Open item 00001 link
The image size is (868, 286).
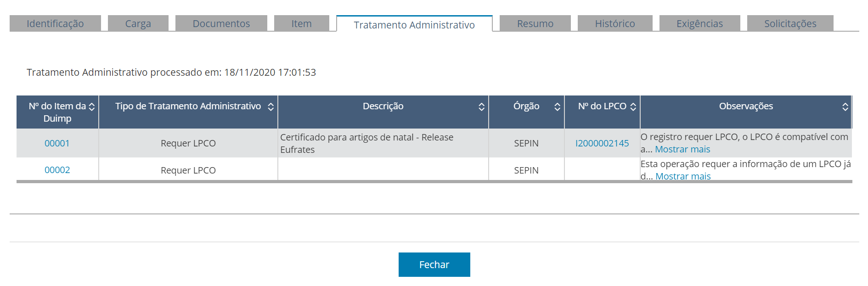pyautogui.click(x=57, y=143)
